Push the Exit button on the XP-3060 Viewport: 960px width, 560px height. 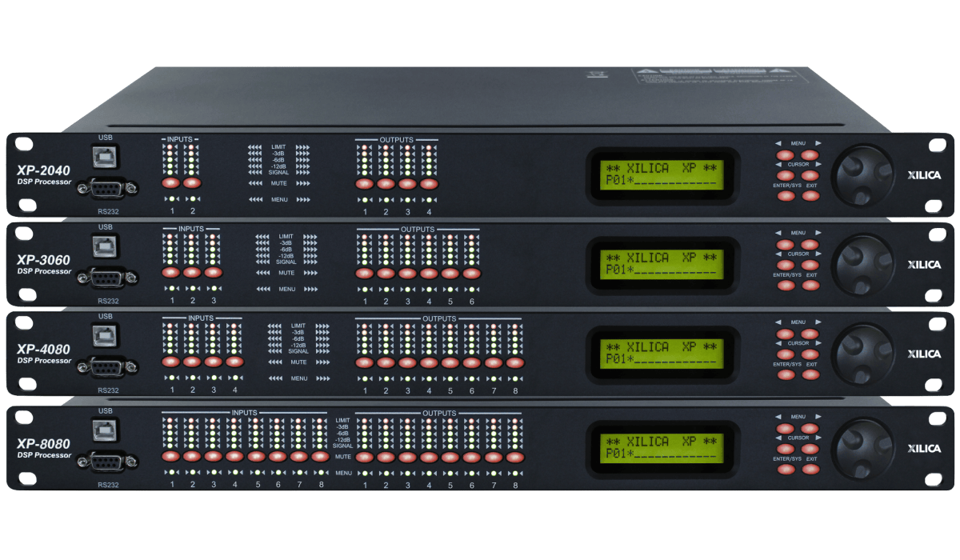point(810,285)
